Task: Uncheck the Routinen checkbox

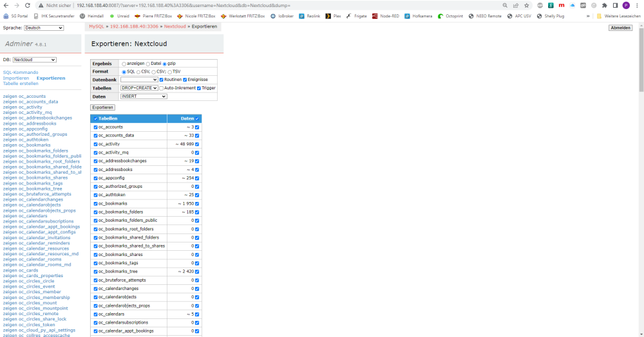Action: tap(162, 80)
